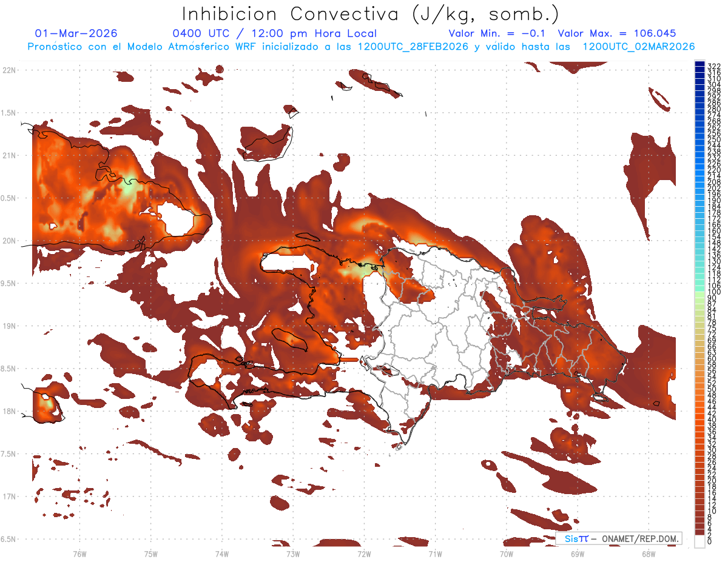Click the "69W" longitude label
The image size is (728, 562).
point(578,554)
